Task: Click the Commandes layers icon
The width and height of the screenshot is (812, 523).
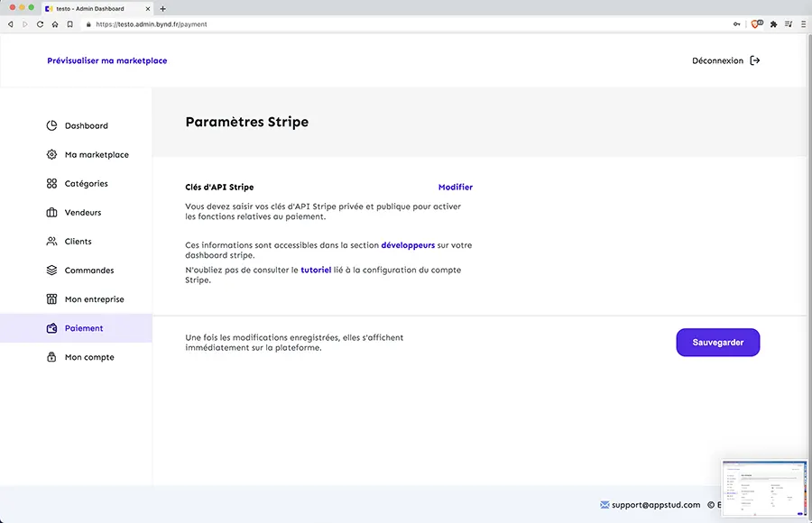Action: [51, 271]
